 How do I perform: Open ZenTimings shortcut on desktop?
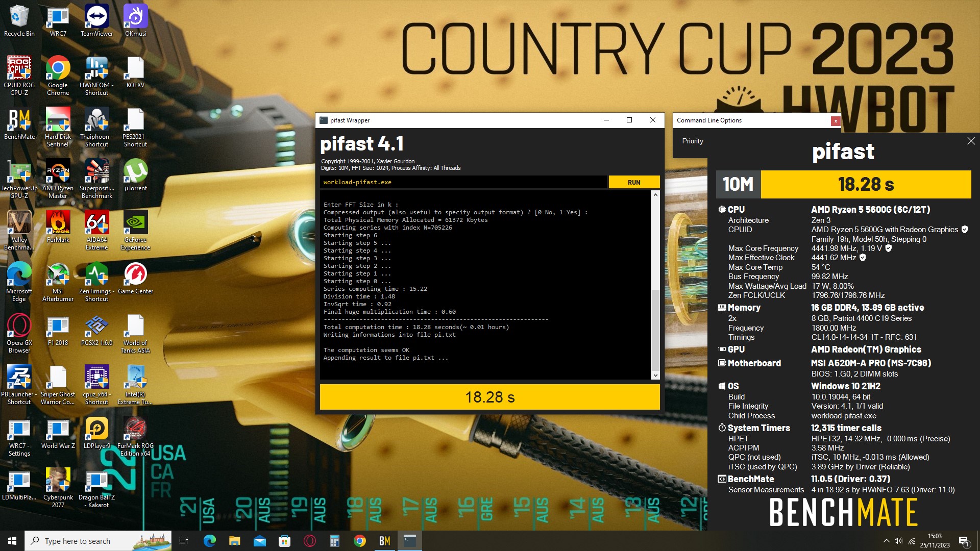click(x=96, y=281)
